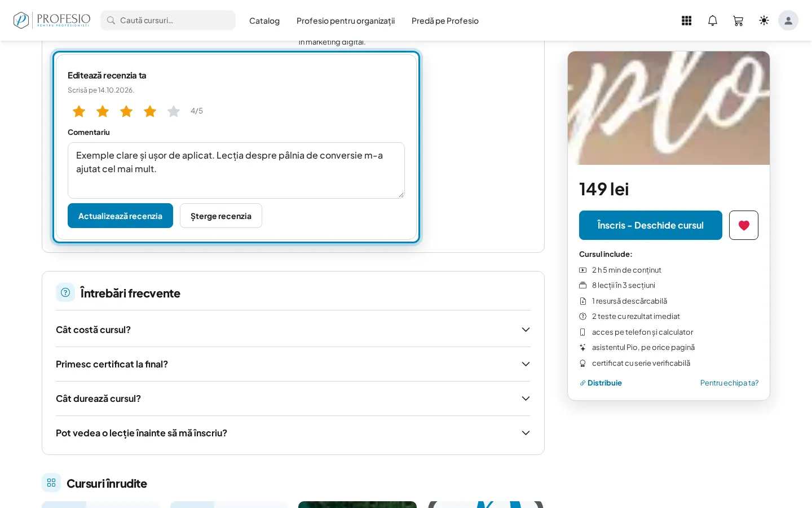The image size is (812, 508).
Task: Click the phone icon next to acces pe telefon
Action: (583, 332)
